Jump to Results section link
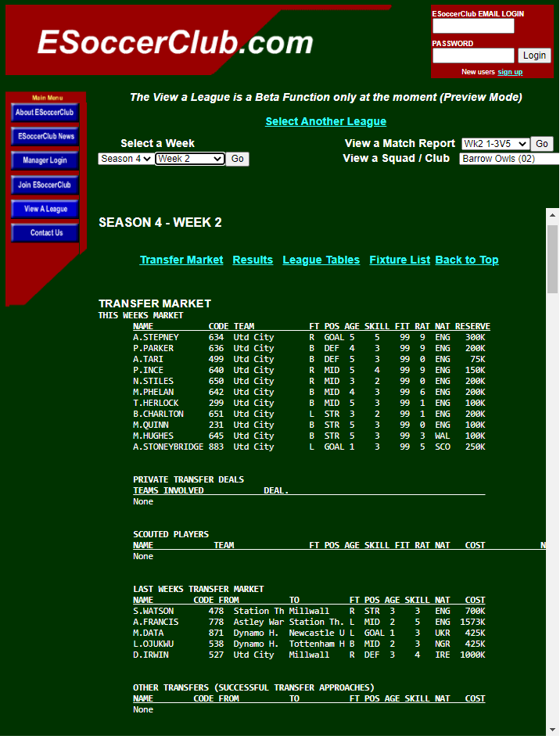This screenshot has height=750, width=560. click(x=253, y=260)
